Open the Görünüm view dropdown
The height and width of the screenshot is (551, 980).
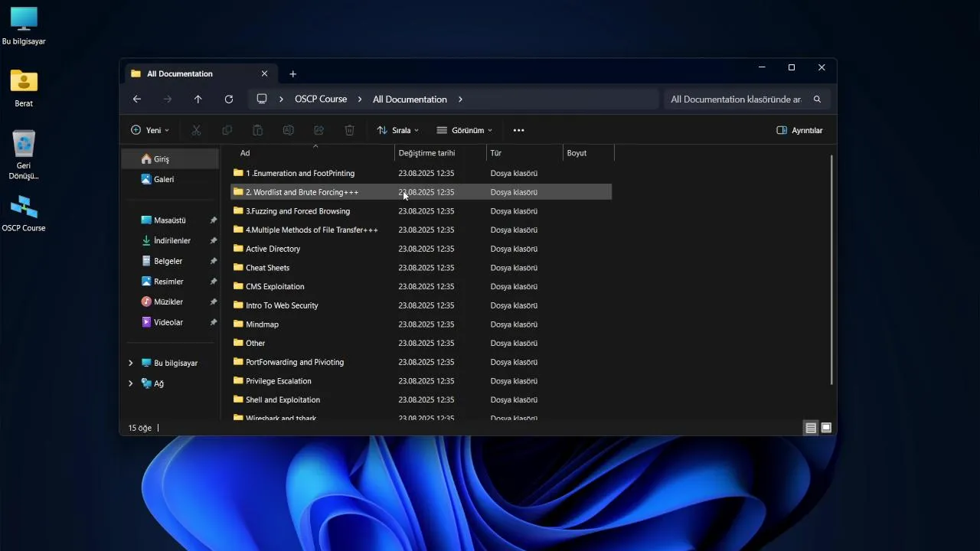[x=465, y=130]
